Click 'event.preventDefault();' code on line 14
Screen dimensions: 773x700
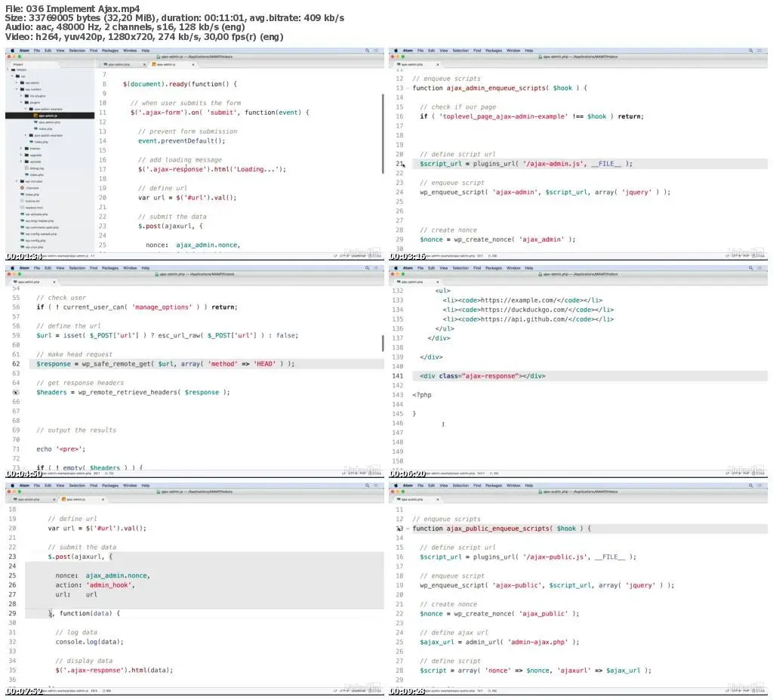(x=181, y=141)
